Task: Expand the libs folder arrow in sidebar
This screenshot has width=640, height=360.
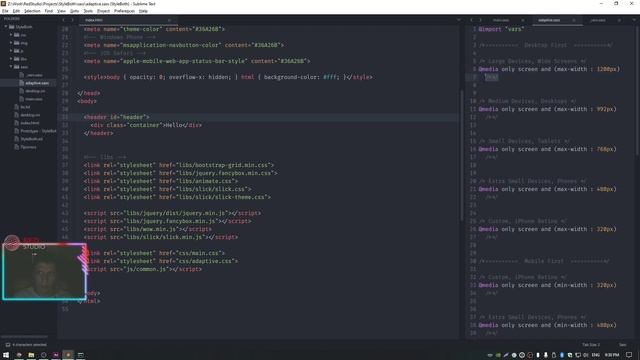Action: point(11,59)
